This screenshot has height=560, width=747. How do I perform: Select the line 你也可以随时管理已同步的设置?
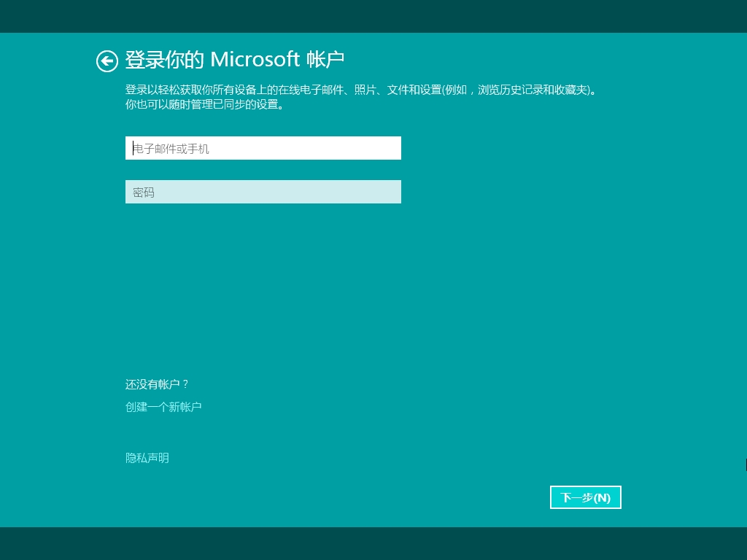(x=204, y=104)
